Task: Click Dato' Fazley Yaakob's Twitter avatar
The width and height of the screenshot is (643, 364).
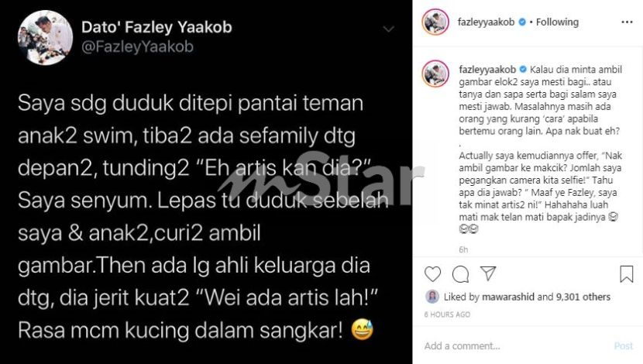Action: [45, 38]
